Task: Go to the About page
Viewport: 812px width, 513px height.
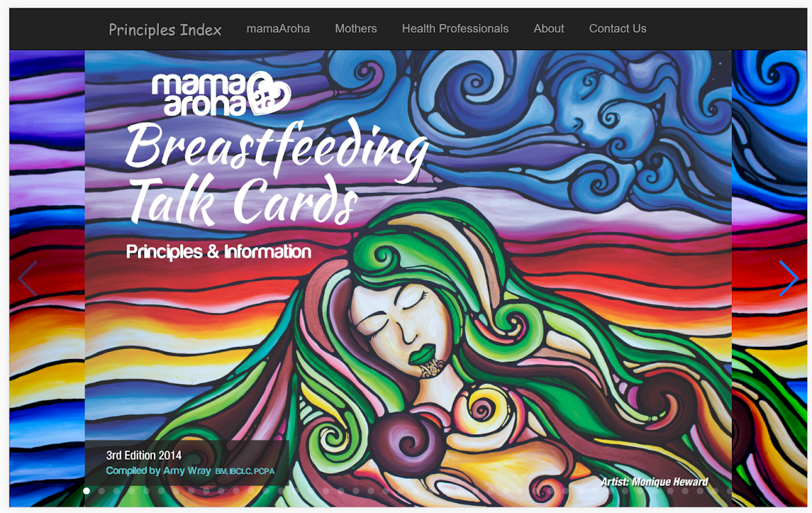Action: (549, 29)
